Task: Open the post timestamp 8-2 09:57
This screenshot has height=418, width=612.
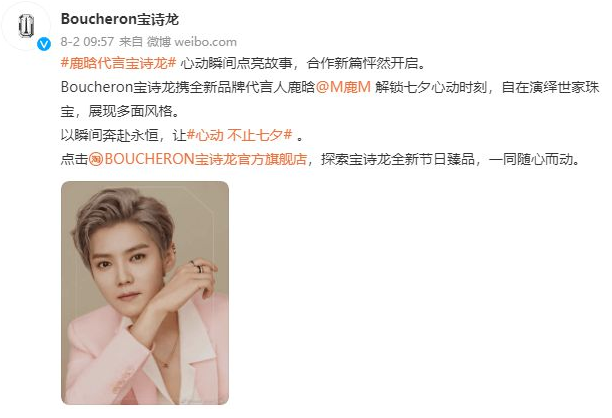Action: pos(87,42)
